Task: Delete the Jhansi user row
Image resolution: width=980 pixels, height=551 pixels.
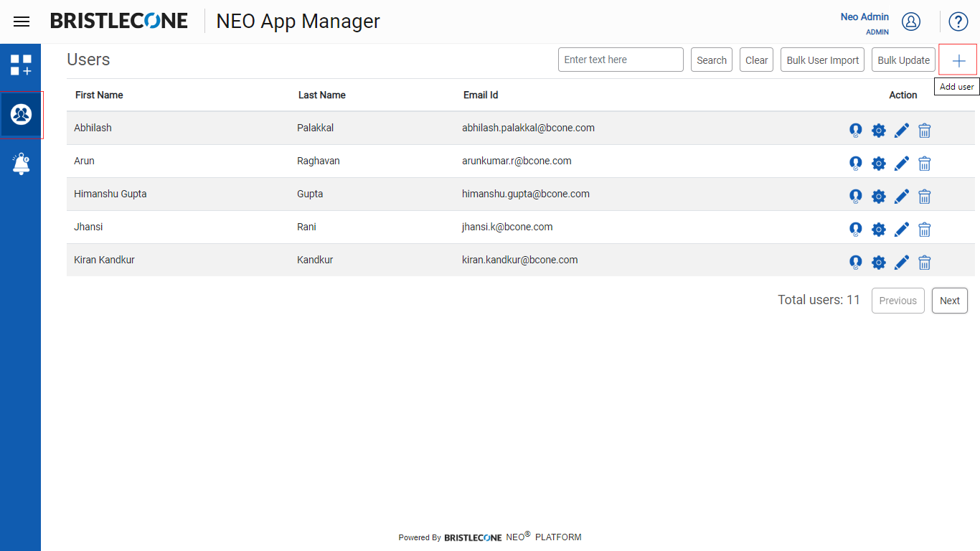Action: 925,229
